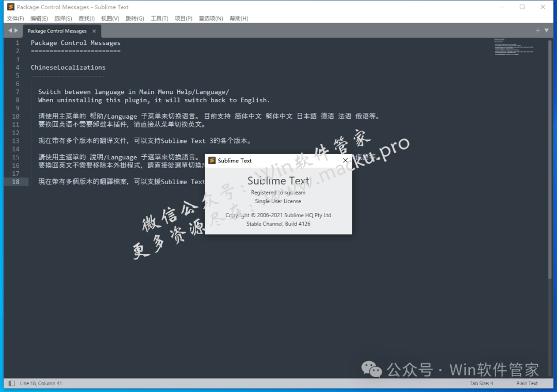Click the minimap preview
The image size is (557, 392).
point(514,46)
